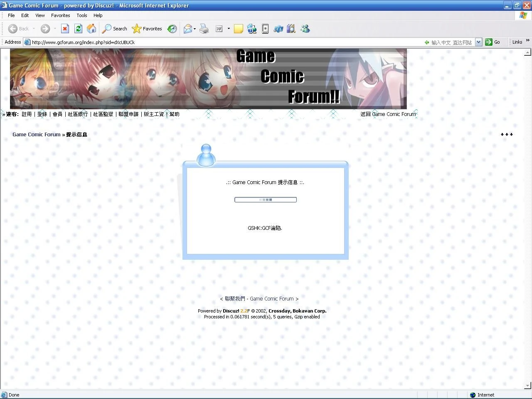Viewport: 532px width, 399px height.
Task: Click the loading progress bar in message box
Action: pos(266,200)
